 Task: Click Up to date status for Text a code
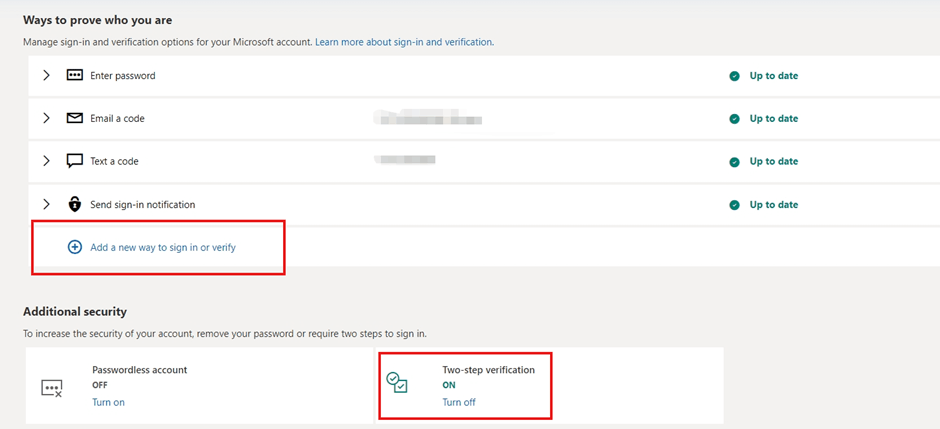pos(774,162)
